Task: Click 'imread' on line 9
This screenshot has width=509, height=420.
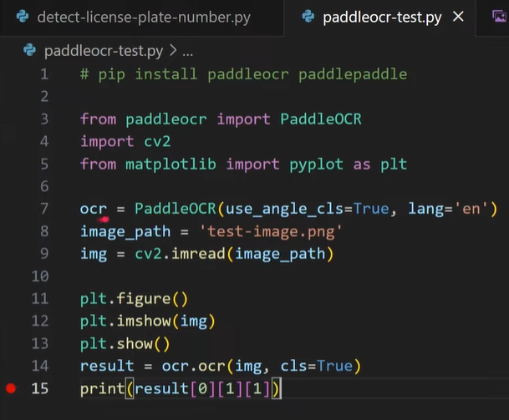Action: (x=198, y=254)
